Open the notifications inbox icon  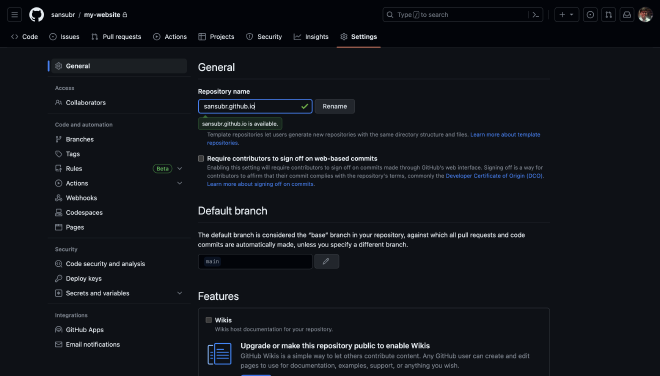point(627,15)
